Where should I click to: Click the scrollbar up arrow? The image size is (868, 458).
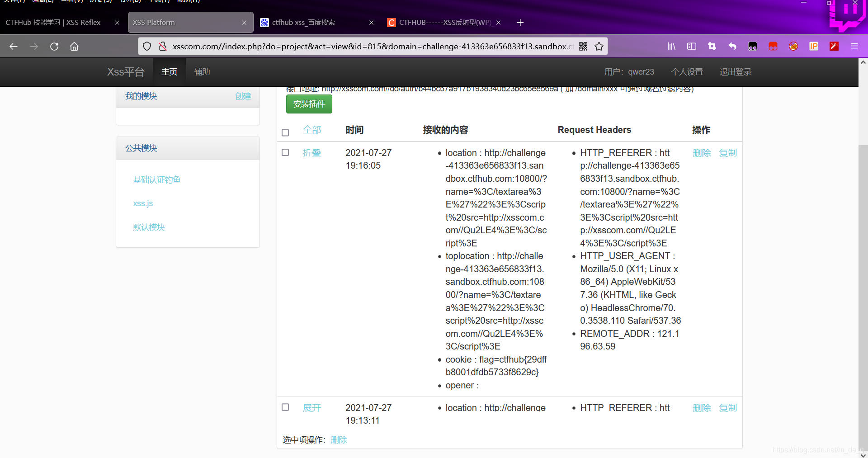tap(863, 63)
